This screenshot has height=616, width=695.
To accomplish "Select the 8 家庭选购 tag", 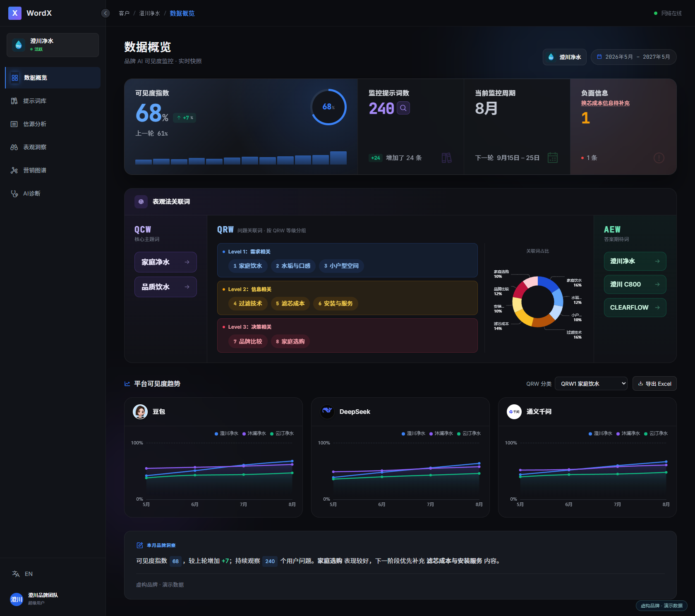I will (x=290, y=341).
